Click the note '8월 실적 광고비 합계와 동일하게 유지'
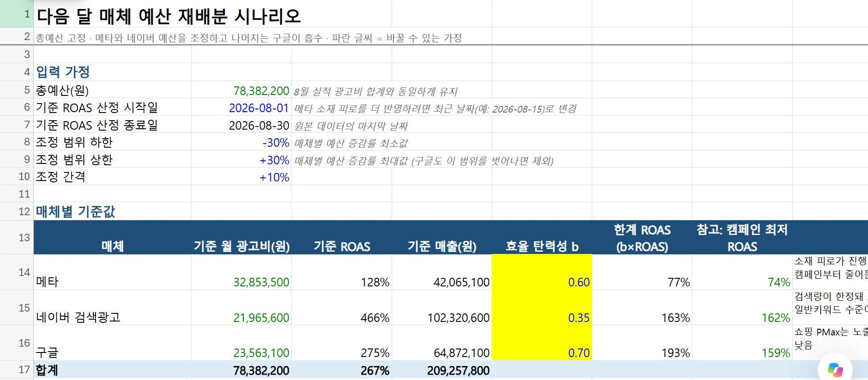Viewport: 868px width, 380px height. (375, 92)
